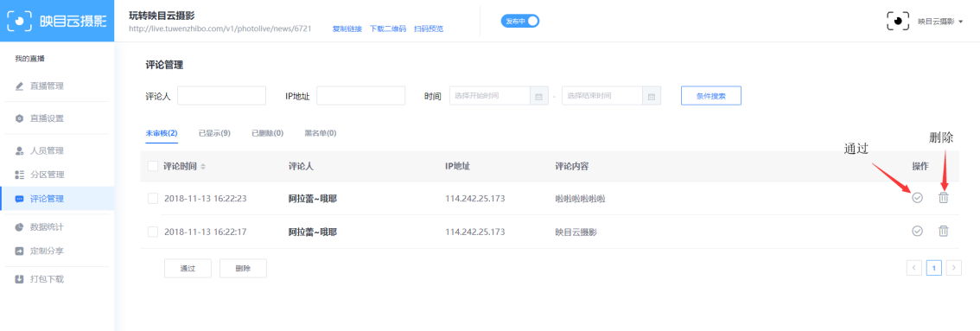Click the 下载二维码 link
The width and height of the screenshot is (980, 331).
pos(388,29)
